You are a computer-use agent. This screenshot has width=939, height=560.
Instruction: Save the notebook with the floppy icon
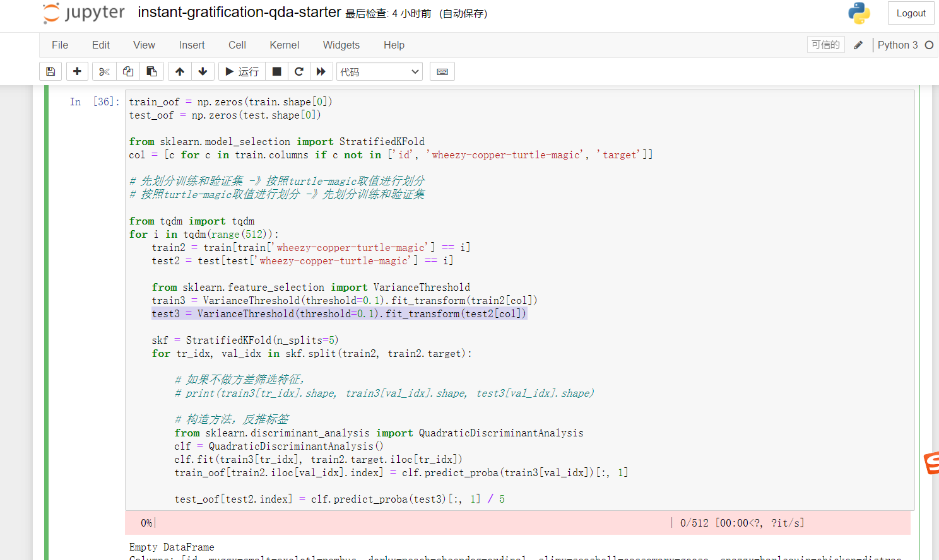click(x=50, y=71)
